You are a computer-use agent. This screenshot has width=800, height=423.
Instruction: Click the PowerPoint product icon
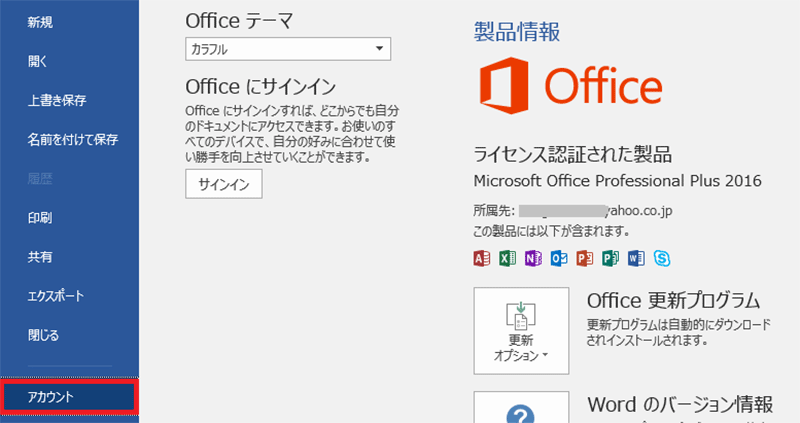tap(585, 258)
